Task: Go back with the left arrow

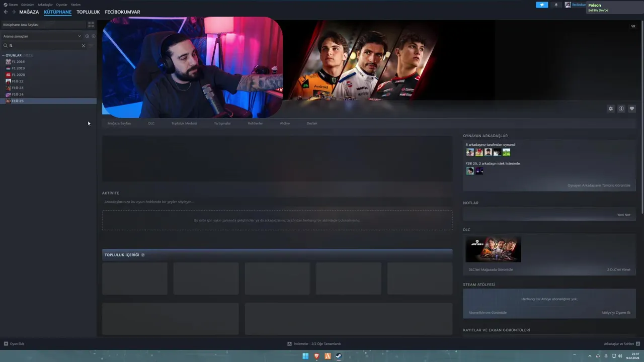Action: (x=6, y=12)
